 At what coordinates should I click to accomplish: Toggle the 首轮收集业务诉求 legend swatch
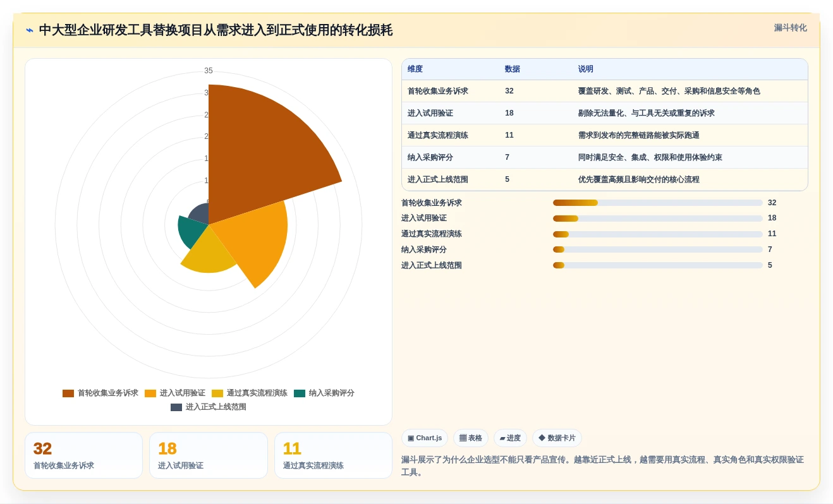(68, 393)
